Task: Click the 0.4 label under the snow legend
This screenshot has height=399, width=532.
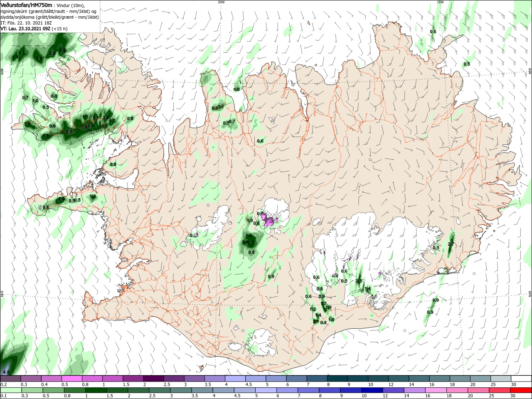Action: tap(44, 385)
